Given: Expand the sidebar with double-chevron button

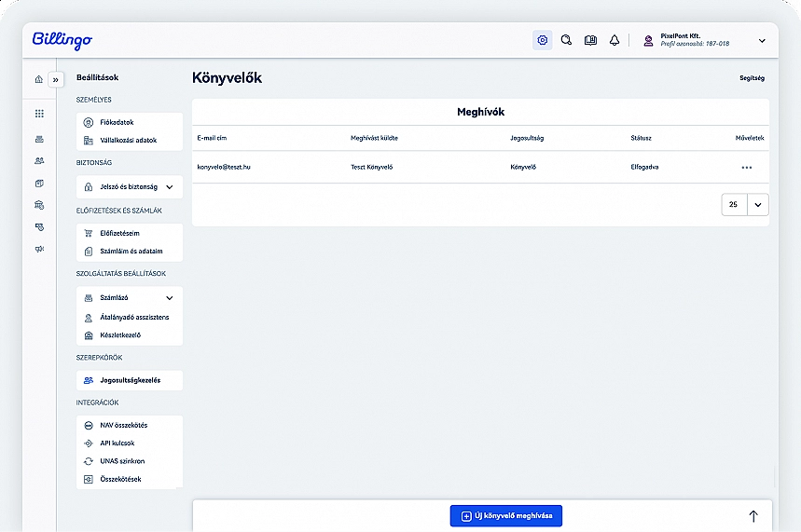Looking at the screenshot, I should pyautogui.click(x=55, y=79).
